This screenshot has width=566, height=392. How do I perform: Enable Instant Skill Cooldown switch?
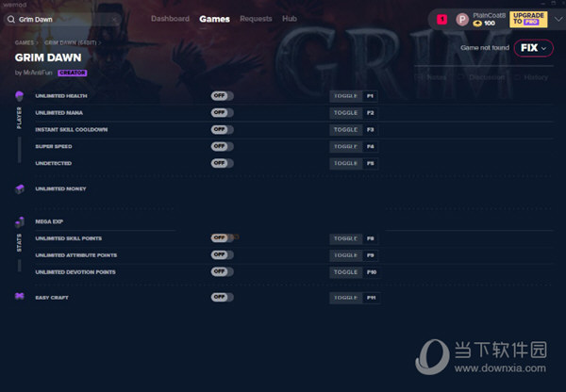pos(223,129)
